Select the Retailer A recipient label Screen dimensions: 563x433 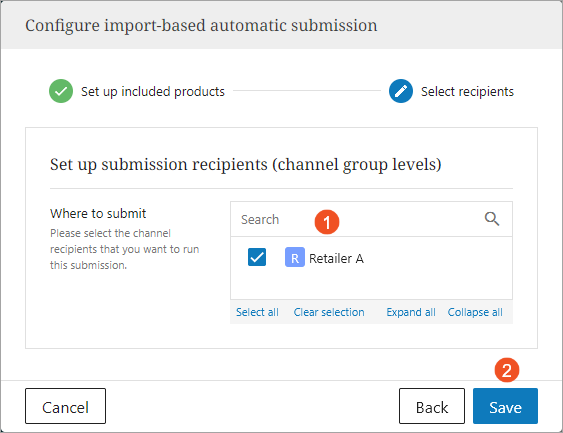pos(336,259)
